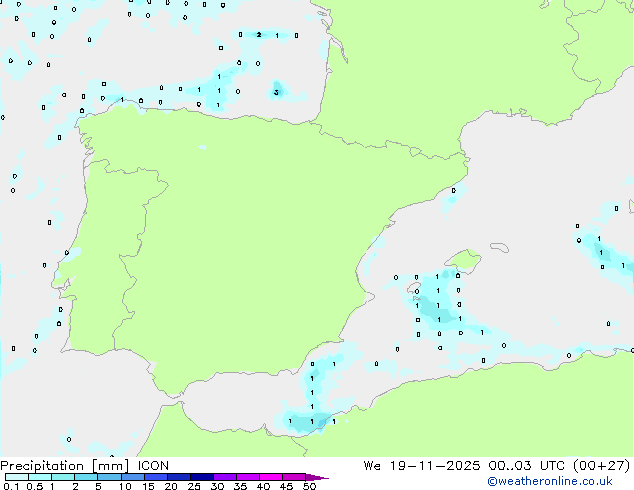Select the 0.1–0.5 mm legend swatch
Viewport: 634px width, 490px height.
[17, 477]
